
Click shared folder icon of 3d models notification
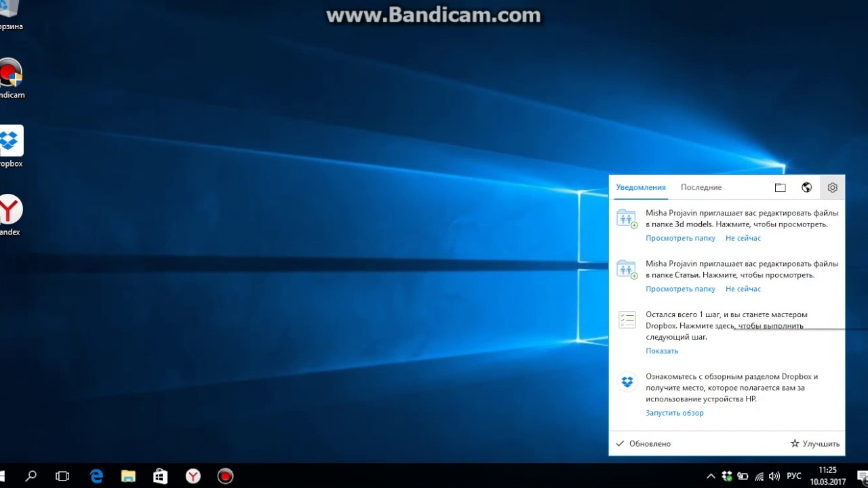(627, 218)
